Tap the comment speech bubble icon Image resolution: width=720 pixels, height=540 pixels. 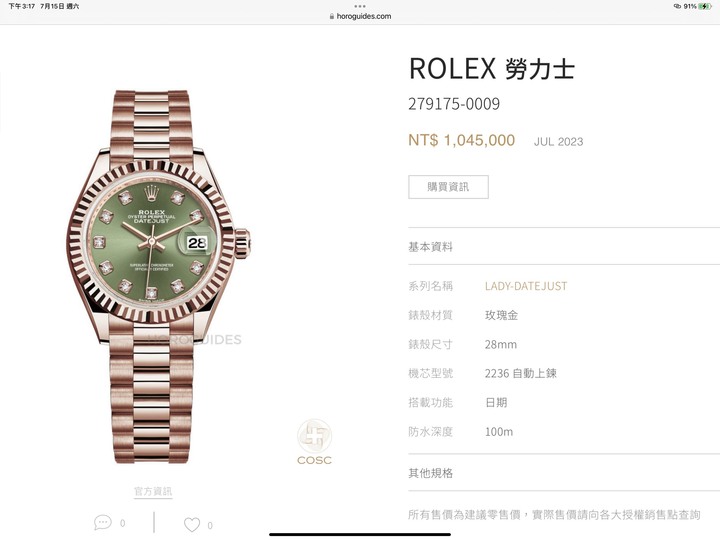[103, 523]
